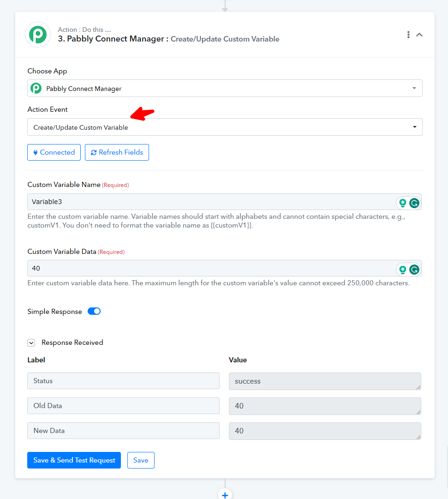
Task: Collapse the action step using the up chevron
Action: pyautogui.click(x=419, y=35)
